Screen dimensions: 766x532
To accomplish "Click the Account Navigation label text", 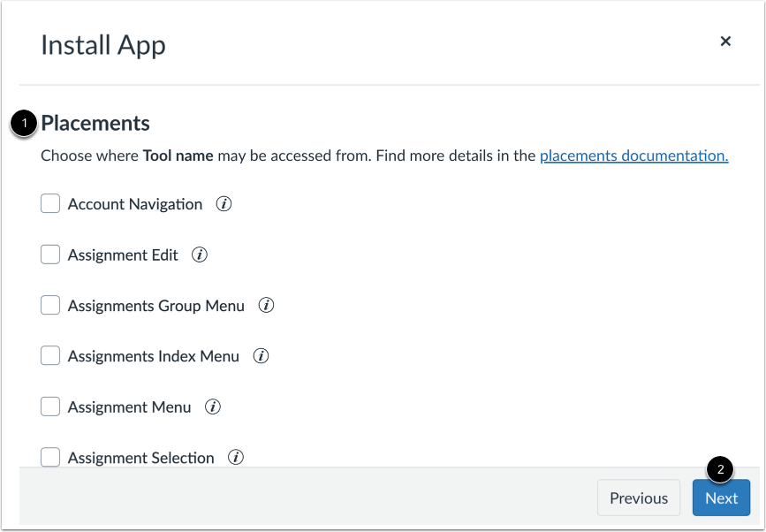I will (x=135, y=204).
